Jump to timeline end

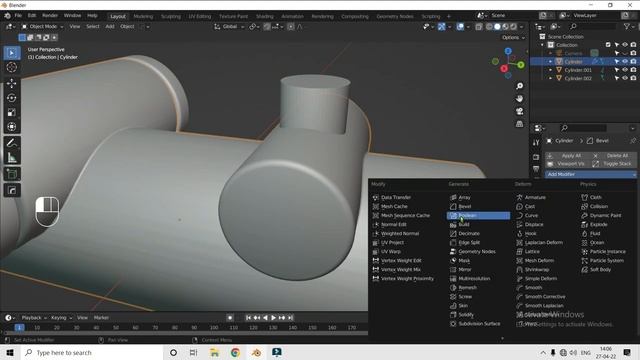pos(291,318)
